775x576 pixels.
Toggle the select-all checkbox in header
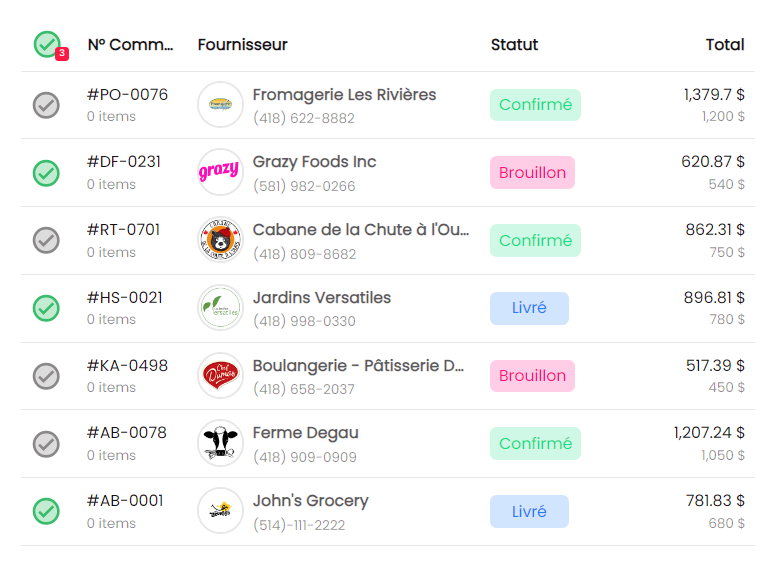pyautogui.click(x=47, y=44)
